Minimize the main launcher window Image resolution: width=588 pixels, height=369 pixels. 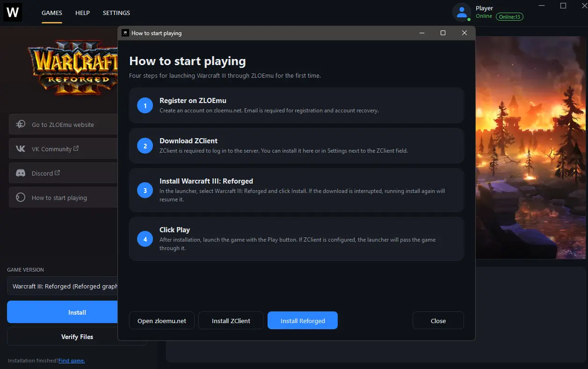point(541,6)
